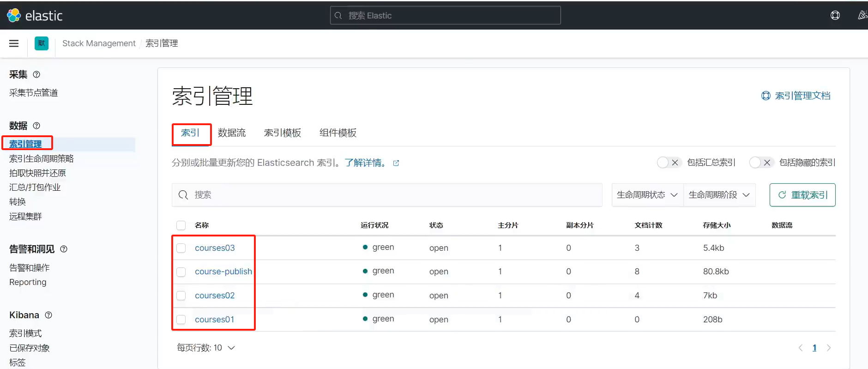Open Reporting in the sidebar
The height and width of the screenshot is (369, 868).
pos(28,282)
